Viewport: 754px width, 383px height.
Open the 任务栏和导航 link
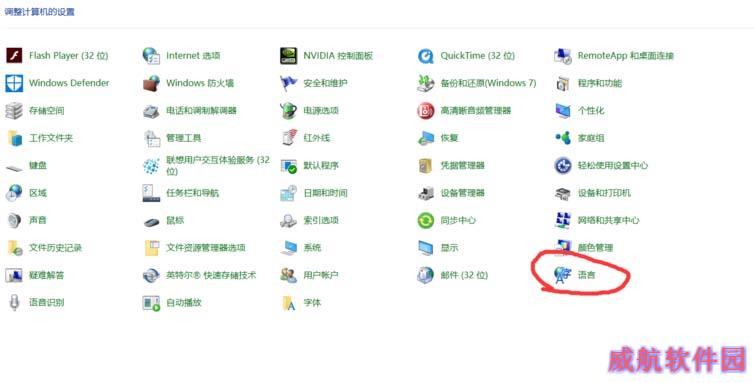pyautogui.click(x=192, y=193)
